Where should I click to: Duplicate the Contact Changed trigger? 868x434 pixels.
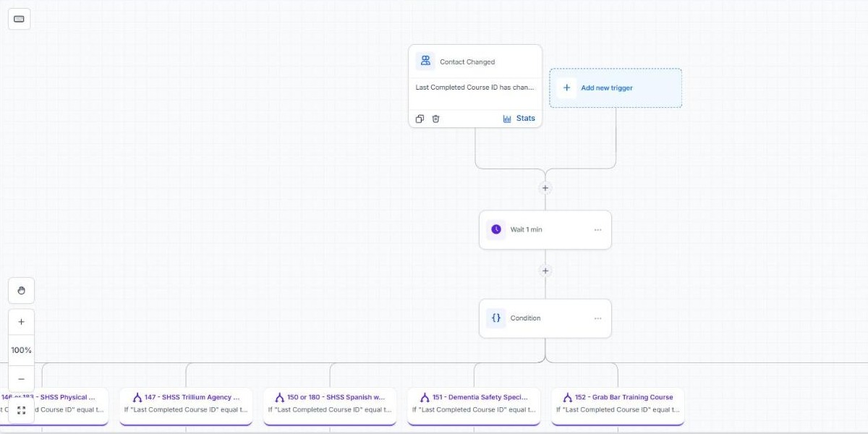tap(420, 119)
